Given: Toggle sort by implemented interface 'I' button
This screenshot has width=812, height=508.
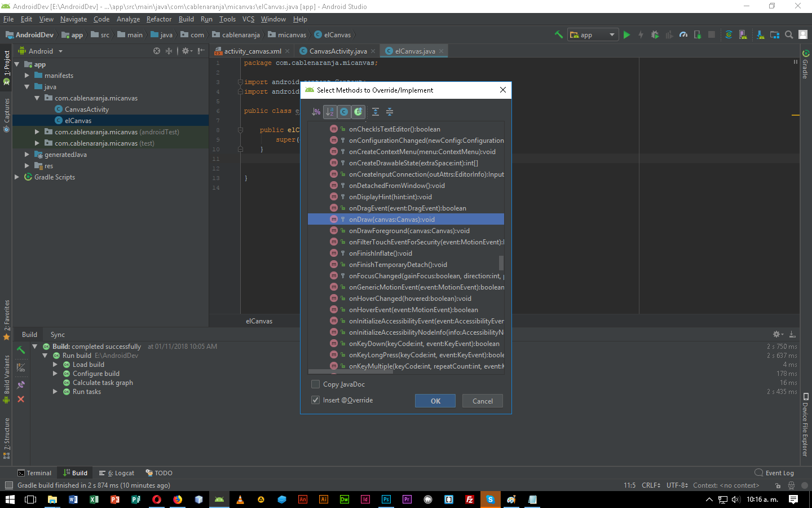Looking at the screenshot, I should pos(359,112).
